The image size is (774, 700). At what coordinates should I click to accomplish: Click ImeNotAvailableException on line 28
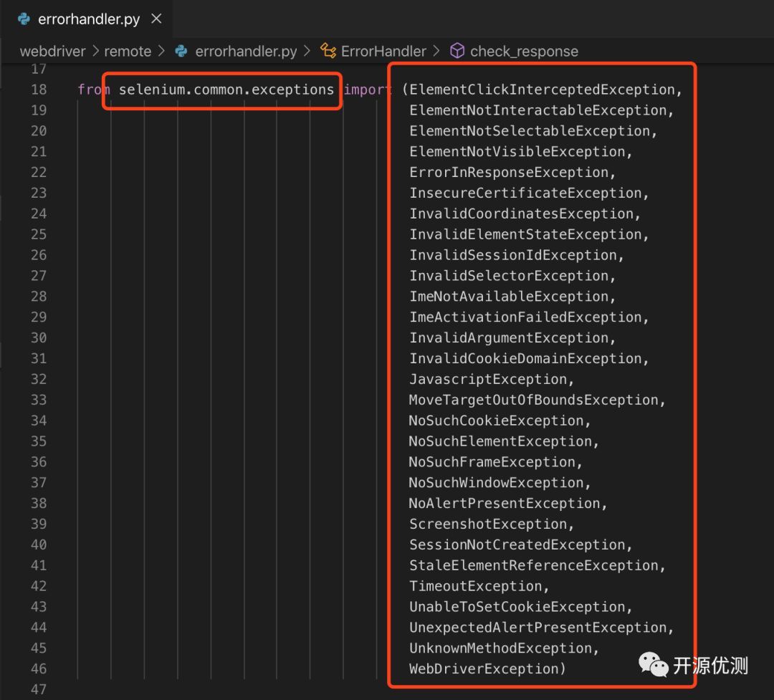click(509, 297)
